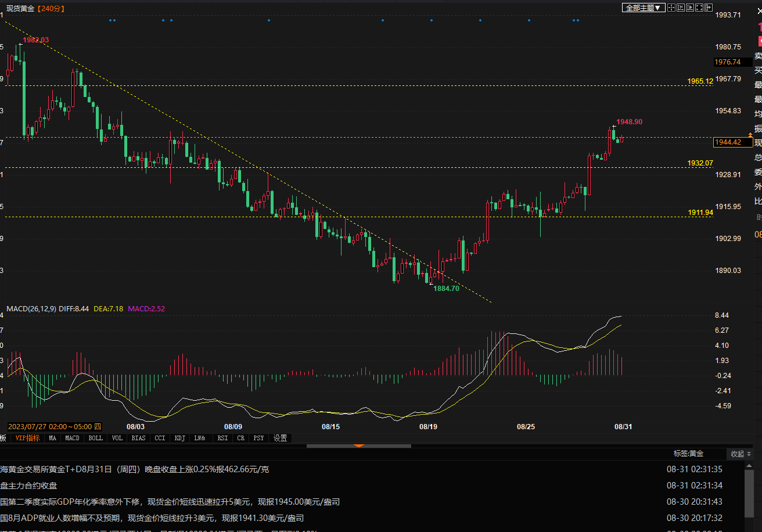This screenshot has height=532, width=762.
Task: Click the scroll-to-start chart icon
Action: click(x=681, y=8)
